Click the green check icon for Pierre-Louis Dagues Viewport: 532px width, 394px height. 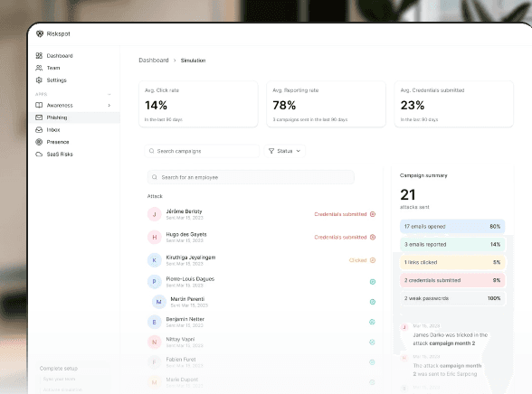pos(373,282)
